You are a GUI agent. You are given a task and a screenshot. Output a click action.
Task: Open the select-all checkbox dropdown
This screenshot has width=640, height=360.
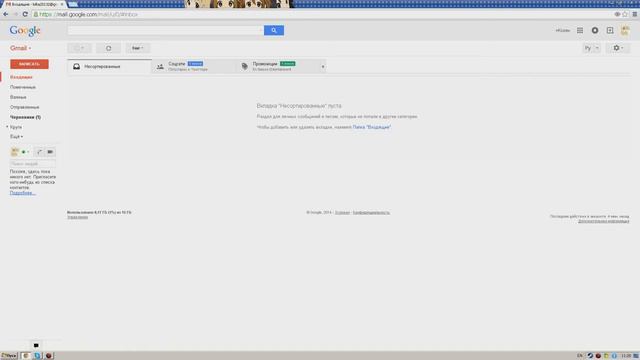coord(79,48)
